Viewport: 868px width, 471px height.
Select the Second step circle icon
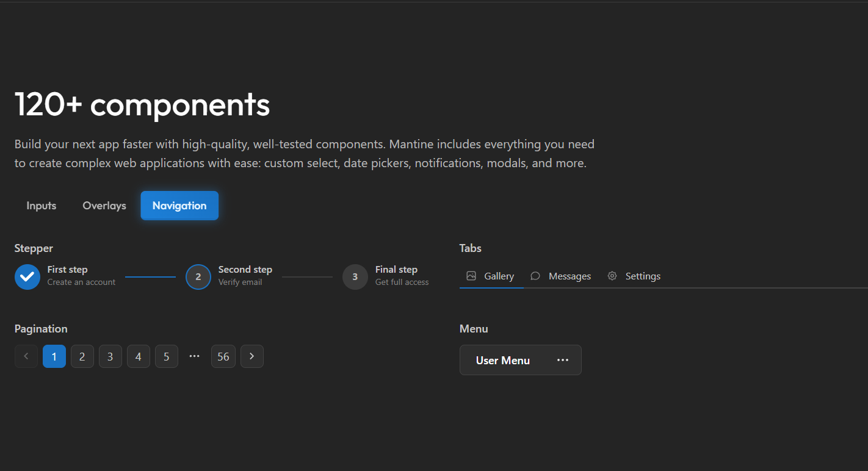(198, 277)
